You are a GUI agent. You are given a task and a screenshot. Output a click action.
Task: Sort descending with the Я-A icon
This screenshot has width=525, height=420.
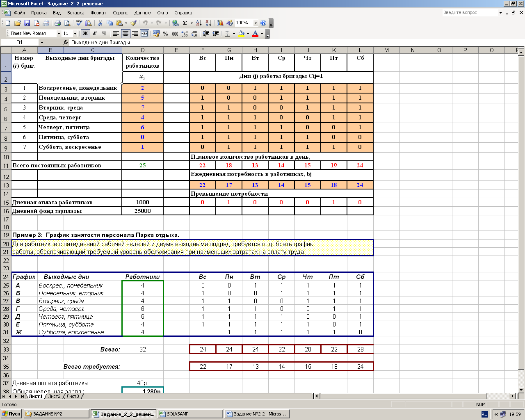pos(208,23)
